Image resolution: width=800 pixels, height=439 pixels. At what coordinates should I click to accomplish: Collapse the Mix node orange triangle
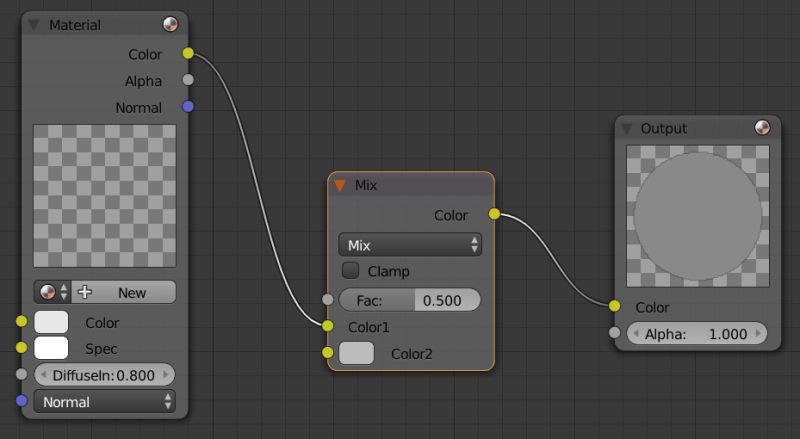point(340,185)
